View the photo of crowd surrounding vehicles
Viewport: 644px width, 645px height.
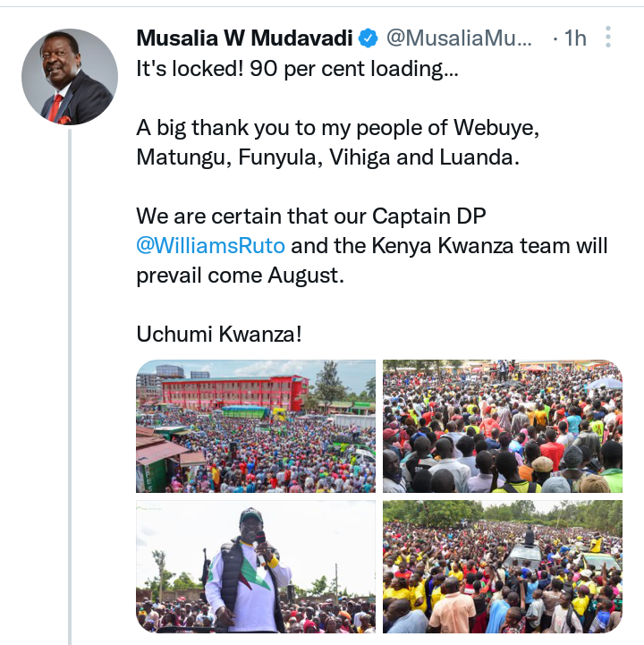pyautogui.click(x=503, y=566)
